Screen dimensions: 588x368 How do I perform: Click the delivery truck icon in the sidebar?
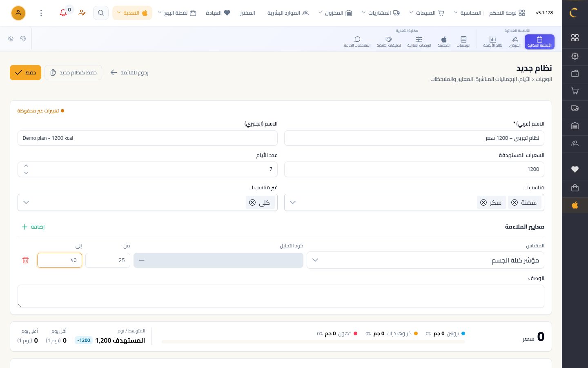575,108
